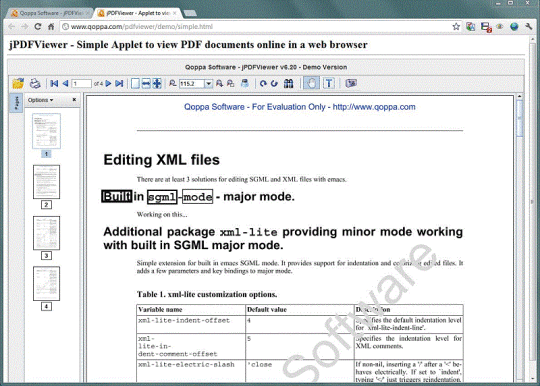Click table cell 'xml-lite-electric-slash'
The height and width of the screenshot is (386, 540).
coord(186,365)
